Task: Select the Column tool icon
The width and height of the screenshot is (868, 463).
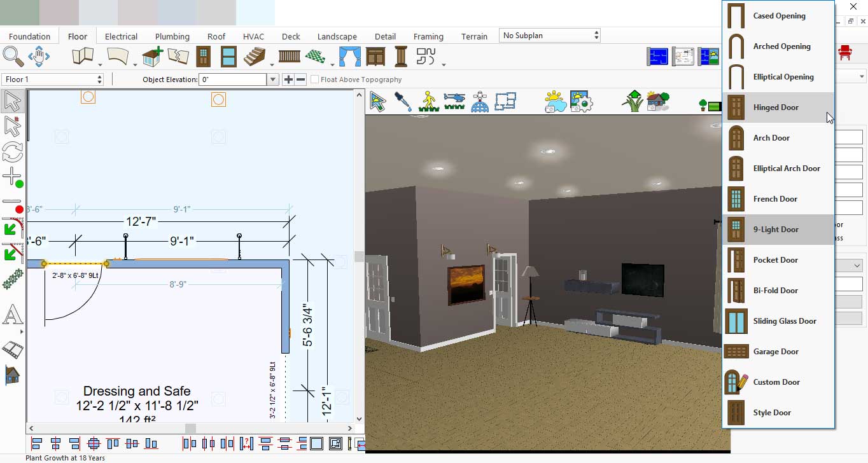Action: click(401, 57)
